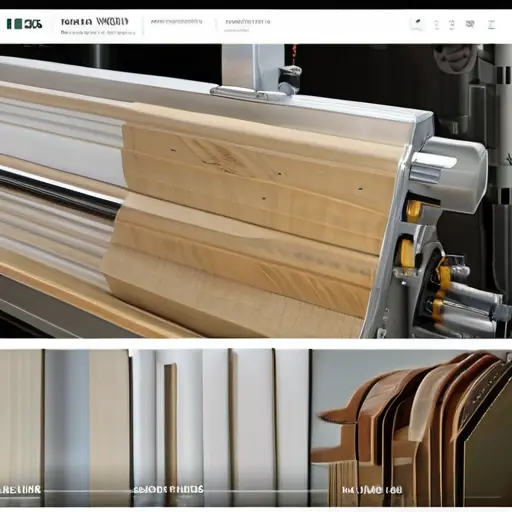Screen dimensions: 512x512
Task: Select the third navigation item in the header
Action: click(x=248, y=22)
